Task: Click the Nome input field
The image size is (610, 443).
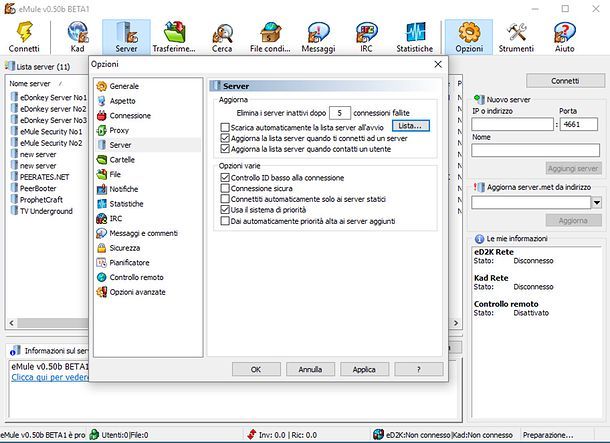Action: click(535, 150)
